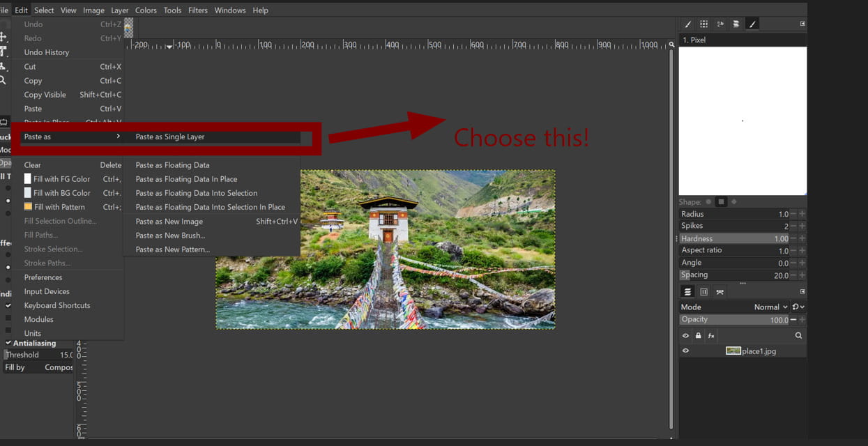Viewport: 868px width, 446px height.
Task: Click the Fill with Pattern swatch icon
Action: click(x=28, y=207)
